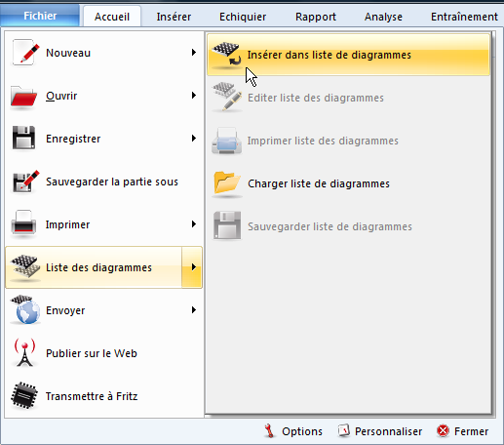The width and height of the screenshot is (504, 445).
Task: Click the floppy disk Enregistrer icon
Action: (23, 139)
